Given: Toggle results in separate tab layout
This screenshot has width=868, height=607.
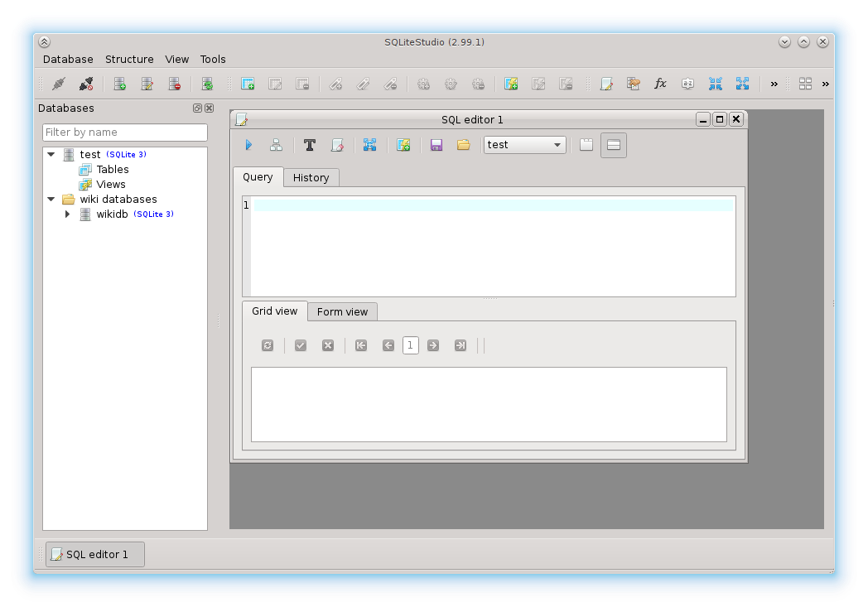Looking at the screenshot, I should 586,145.
